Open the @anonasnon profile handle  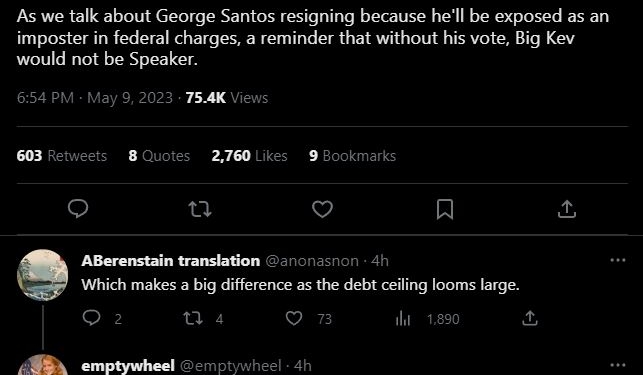tap(312, 261)
